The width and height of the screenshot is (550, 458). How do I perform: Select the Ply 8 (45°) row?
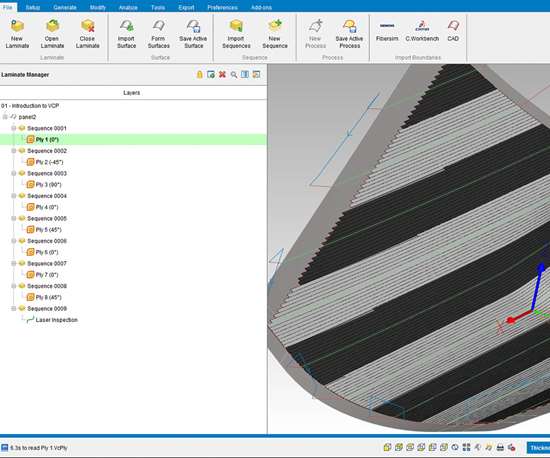(133, 297)
